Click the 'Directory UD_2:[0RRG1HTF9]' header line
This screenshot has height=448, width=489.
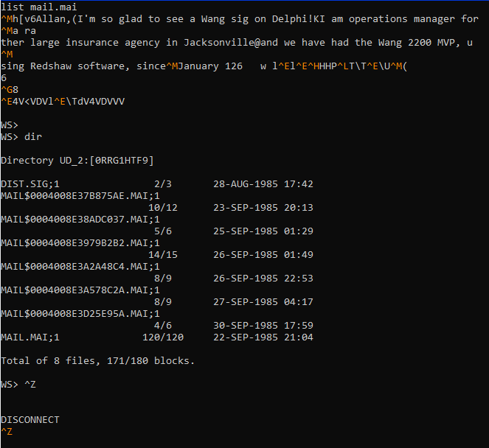(x=77, y=161)
